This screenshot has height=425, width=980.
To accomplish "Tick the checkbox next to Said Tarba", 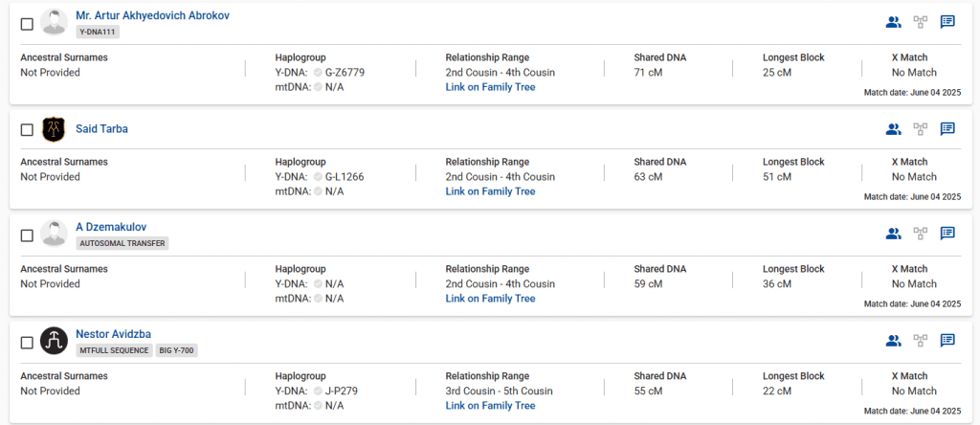I will point(27,129).
